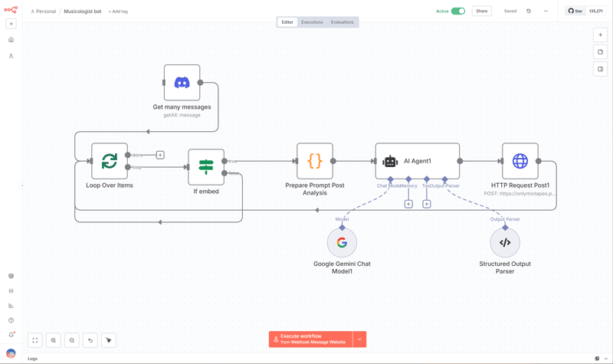Image resolution: width=613 pixels, height=364 pixels.
Task: Open the three-dots workflow options menu
Action: pyautogui.click(x=546, y=11)
